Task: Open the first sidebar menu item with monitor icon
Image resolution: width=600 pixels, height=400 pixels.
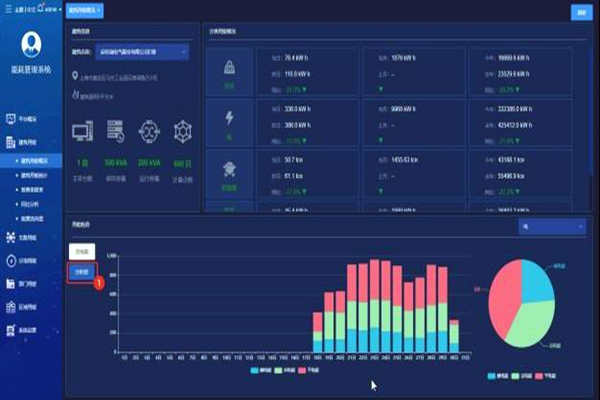Action: [x=30, y=116]
